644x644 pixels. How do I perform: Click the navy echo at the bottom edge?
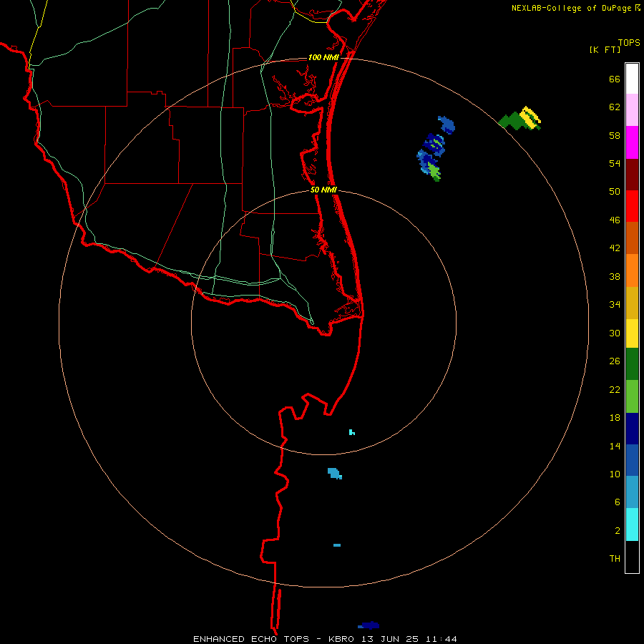[x=369, y=625]
